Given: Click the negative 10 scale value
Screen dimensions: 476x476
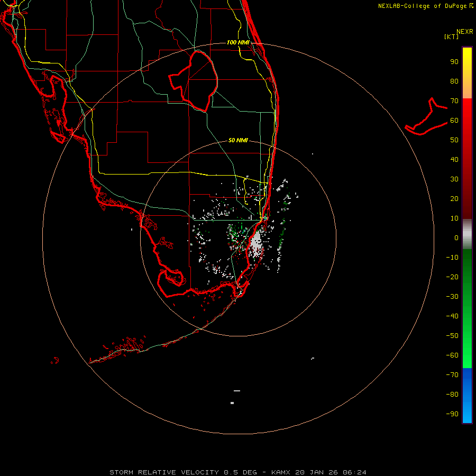Looking at the screenshot, I should click(x=452, y=258).
